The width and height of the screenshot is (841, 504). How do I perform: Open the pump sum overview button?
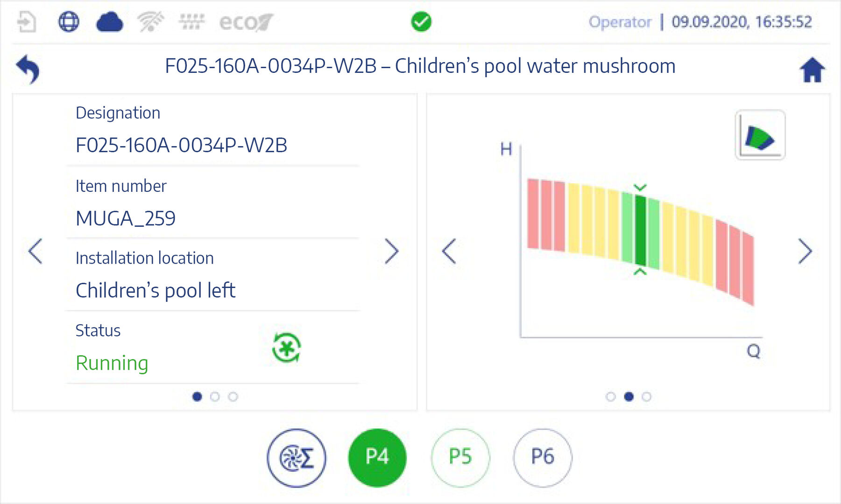point(297,457)
